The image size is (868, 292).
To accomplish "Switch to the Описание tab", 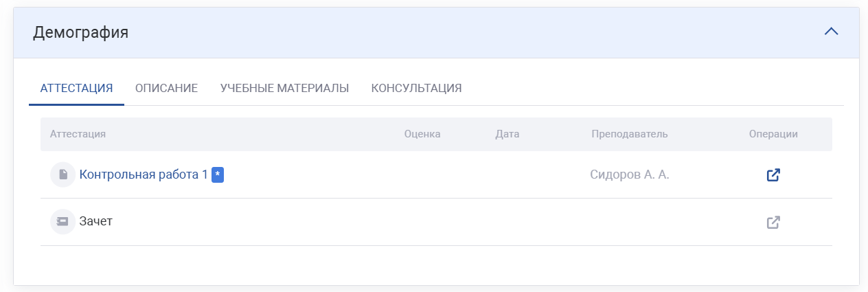I will pos(166,88).
